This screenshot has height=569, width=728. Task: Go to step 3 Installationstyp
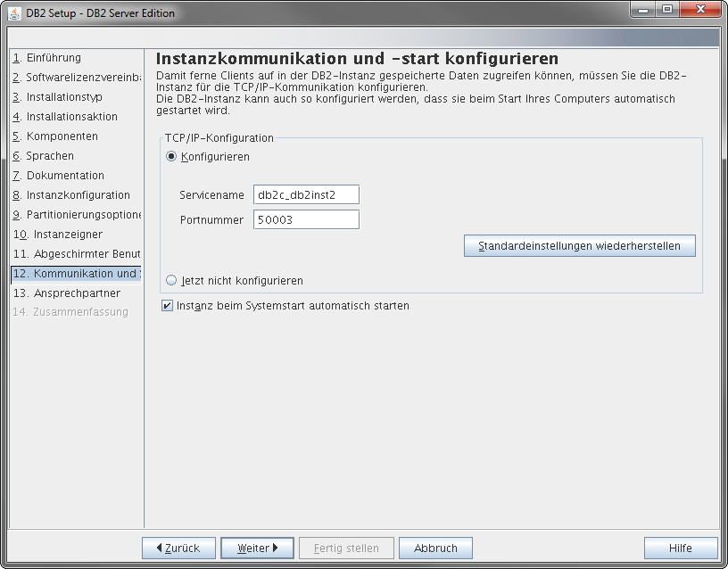coord(58,97)
